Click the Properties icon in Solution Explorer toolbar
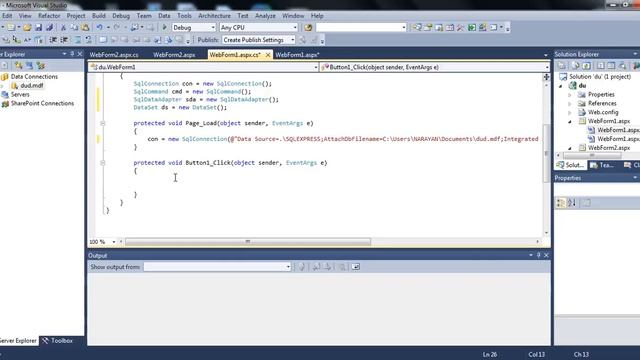 click(x=562, y=66)
